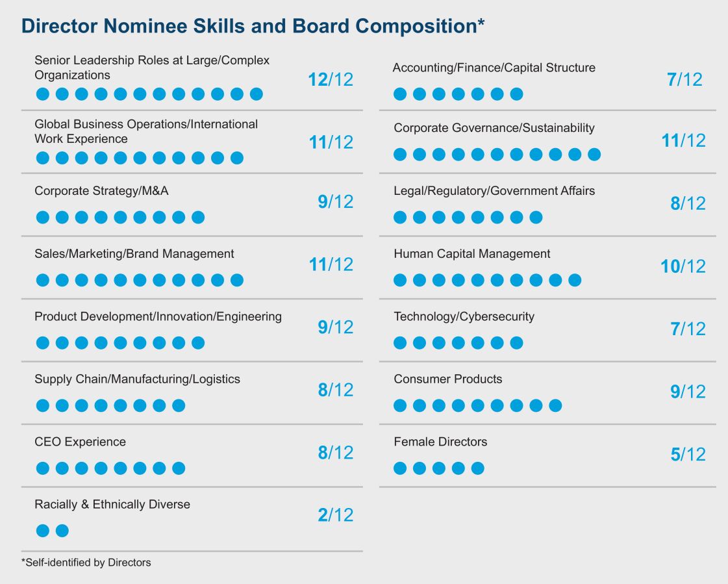This screenshot has width=728, height=584.
Task: Click the 10/12 score for Human Capital Management
Action: click(x=683, y=266)
